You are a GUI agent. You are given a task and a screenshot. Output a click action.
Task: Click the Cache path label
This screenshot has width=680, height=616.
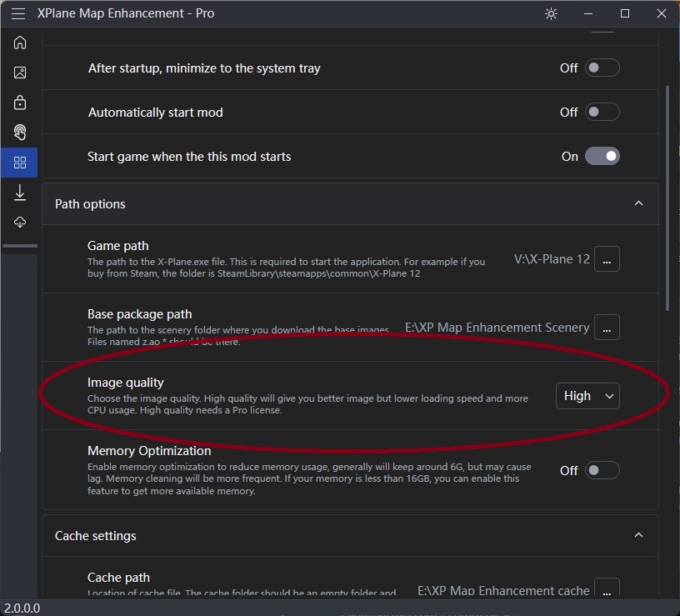118,578
